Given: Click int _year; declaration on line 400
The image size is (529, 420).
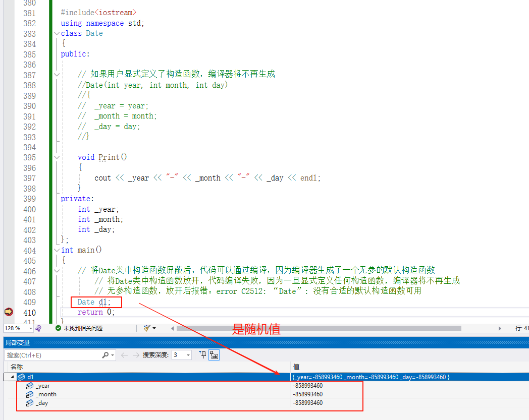Looking at the screenshot, I should [x=98, y=209].
